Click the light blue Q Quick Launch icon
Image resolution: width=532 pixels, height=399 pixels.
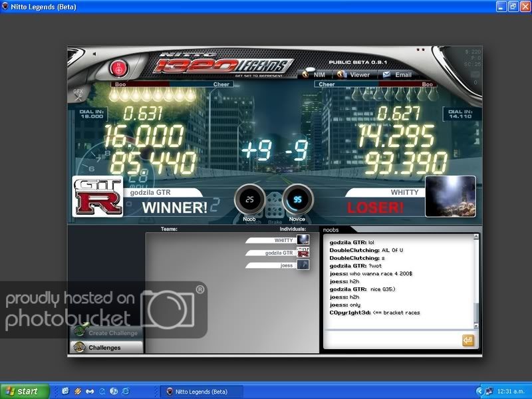click(102, 392)
